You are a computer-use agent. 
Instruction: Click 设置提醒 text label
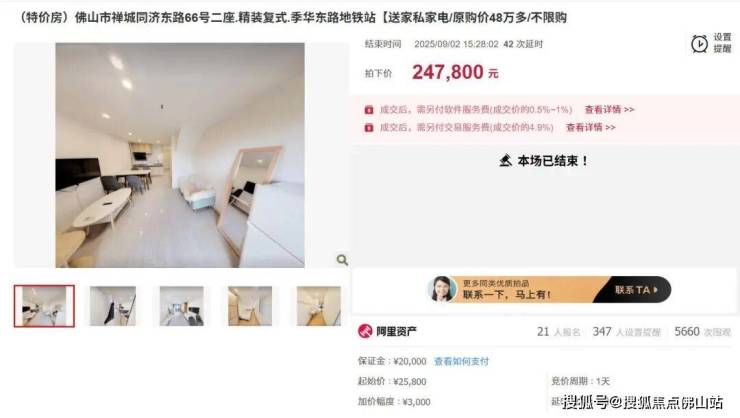(722, 43)
